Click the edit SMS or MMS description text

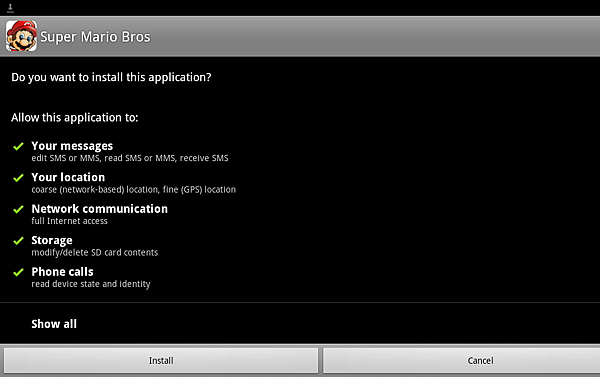click(130, 158)
